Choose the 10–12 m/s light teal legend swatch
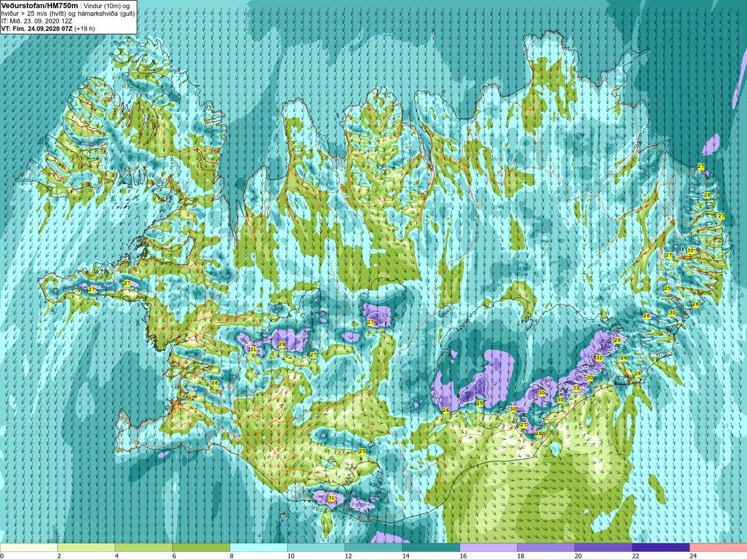 pos(316,548)
